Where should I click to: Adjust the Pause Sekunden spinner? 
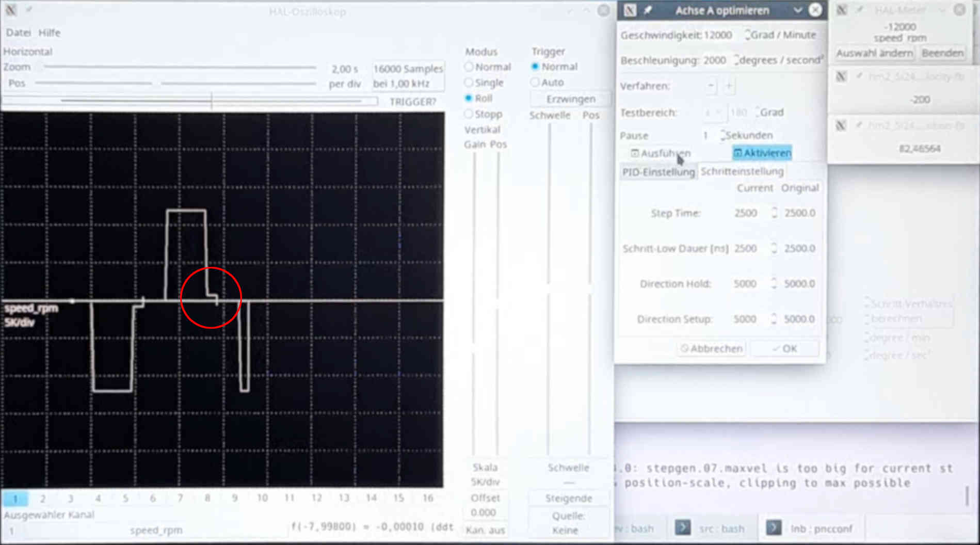[x=723, y=135]
